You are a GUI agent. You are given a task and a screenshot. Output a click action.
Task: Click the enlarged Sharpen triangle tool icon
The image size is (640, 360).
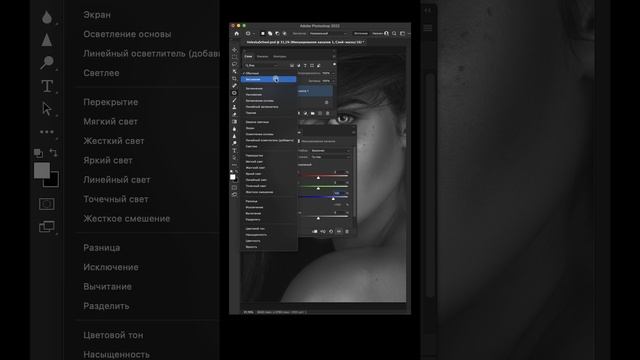[47, 40]
